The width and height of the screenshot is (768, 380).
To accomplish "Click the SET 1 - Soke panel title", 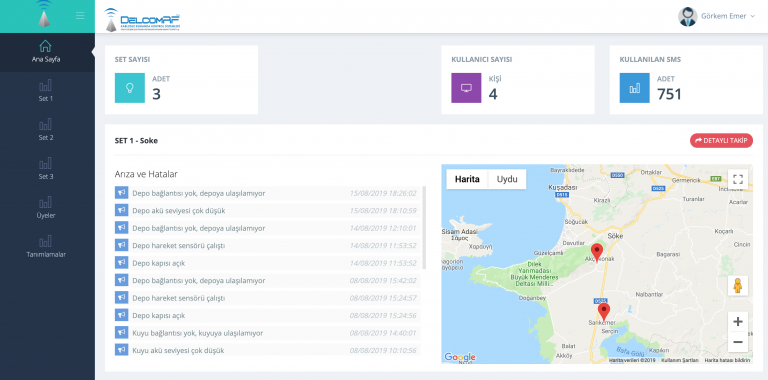I will (136, 141).
